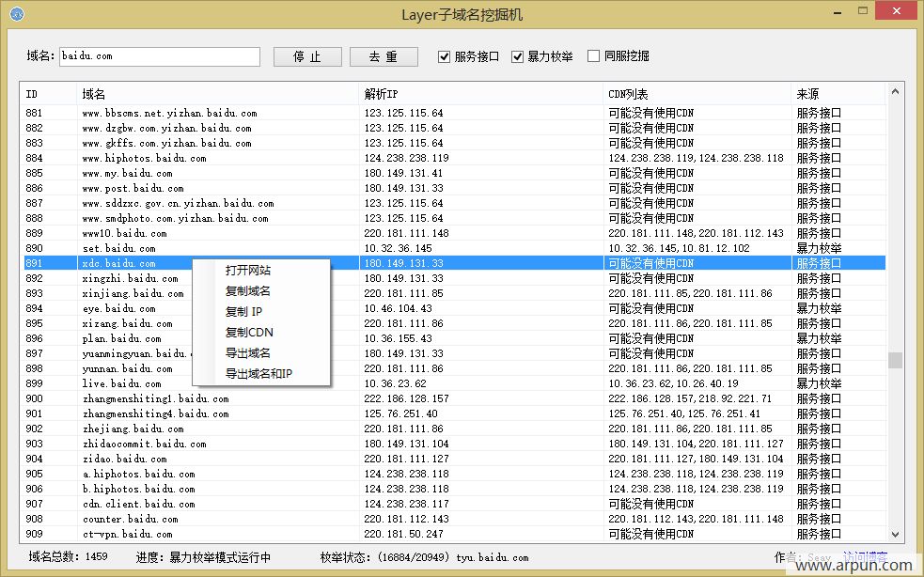Sort by the CDN列表 column header
The image size is (924, 577).
tap(697, 94)
